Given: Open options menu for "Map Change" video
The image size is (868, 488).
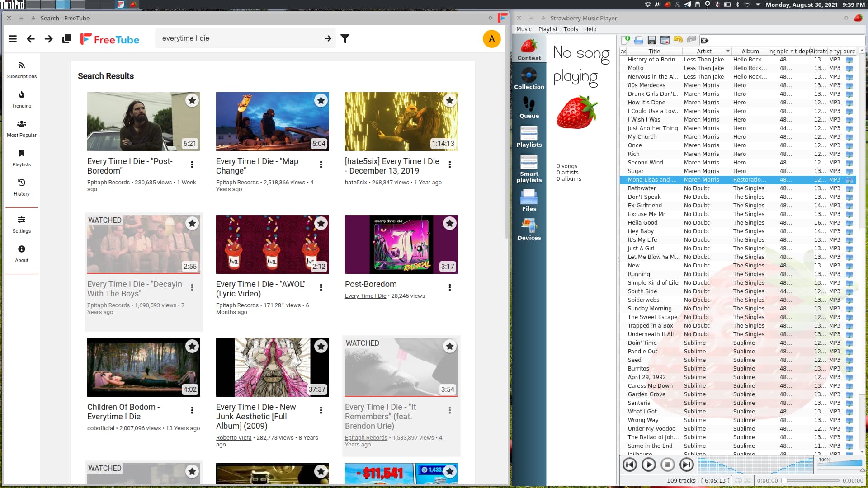Looking at the screenshot, I should 321,164.
